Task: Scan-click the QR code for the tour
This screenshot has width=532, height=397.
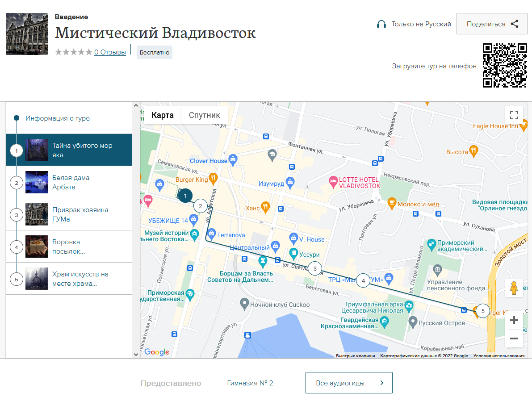Action: pos(504,67)
